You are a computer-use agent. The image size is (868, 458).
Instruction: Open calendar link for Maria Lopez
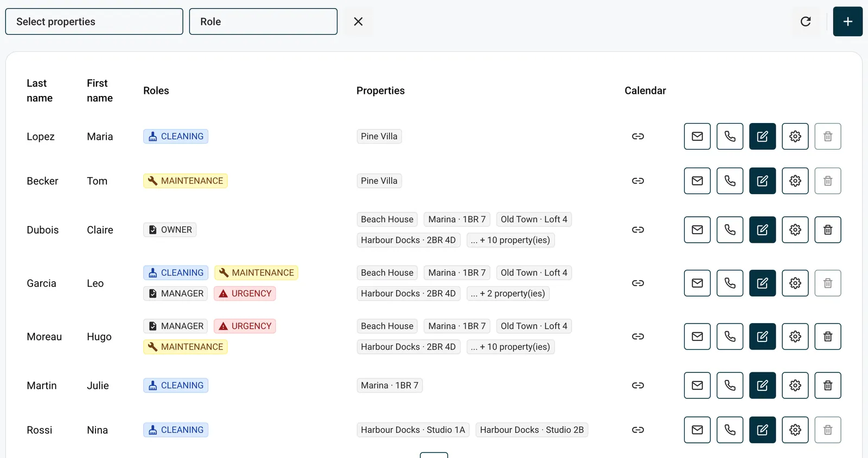pyautogui.click(x=638, y=137)
